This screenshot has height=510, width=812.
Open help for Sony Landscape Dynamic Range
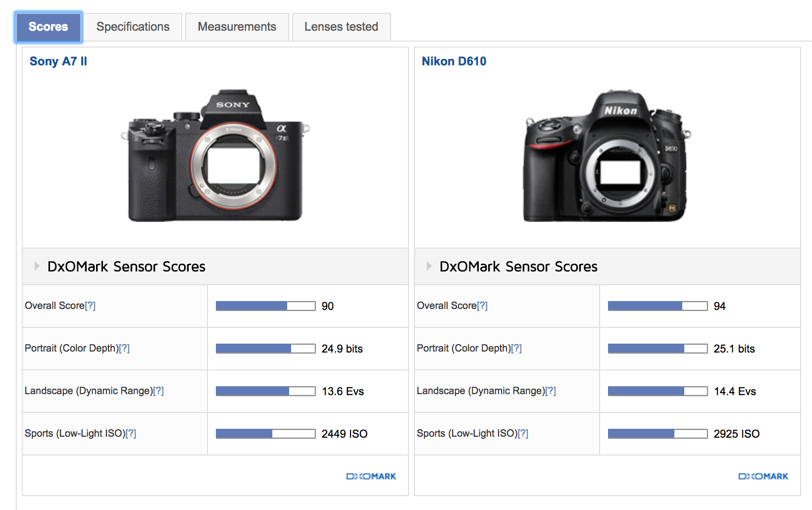158,391
